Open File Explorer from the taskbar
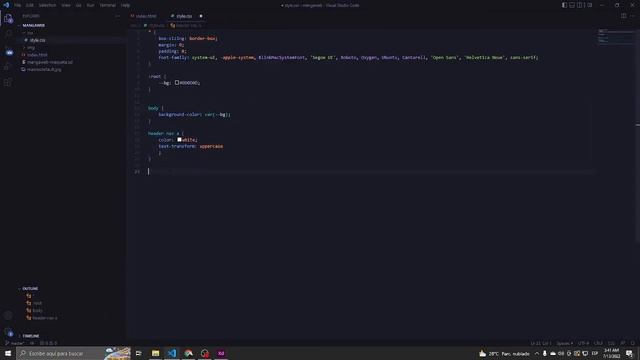Image resolution: width=640 pixels, height=360 pixels. [156, 353]
